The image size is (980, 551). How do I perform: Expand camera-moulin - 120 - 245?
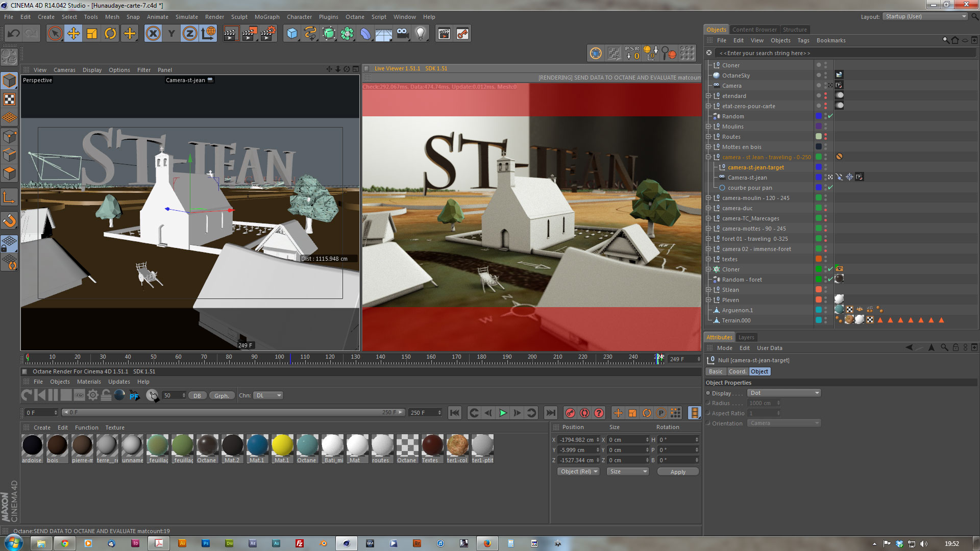click(x=708, y=198)
